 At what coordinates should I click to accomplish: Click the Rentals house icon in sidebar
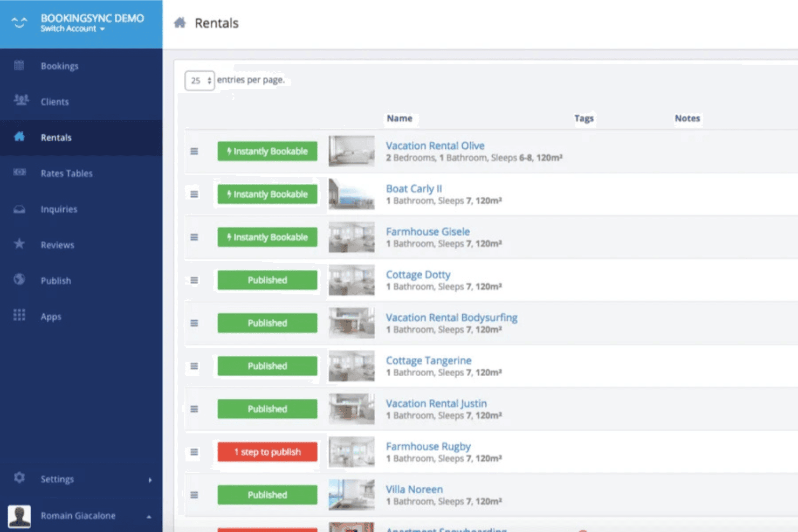19,137
